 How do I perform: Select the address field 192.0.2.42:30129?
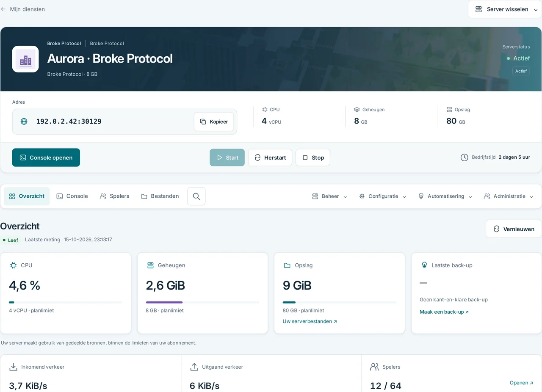pos(124,121)
